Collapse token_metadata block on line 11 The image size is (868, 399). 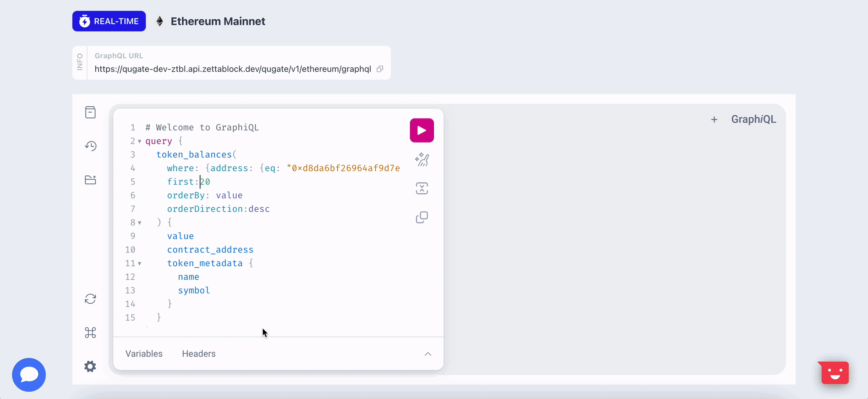[139, 263]
